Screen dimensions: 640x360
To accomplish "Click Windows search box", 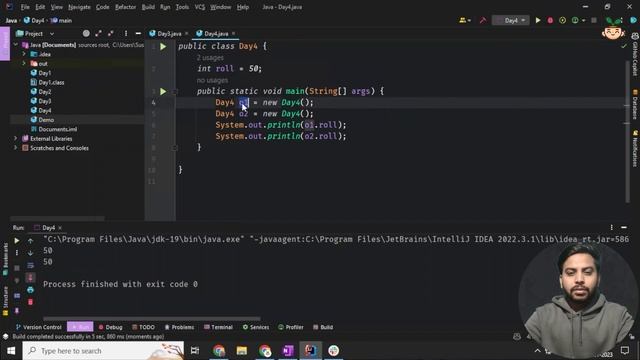I will 103,351.
